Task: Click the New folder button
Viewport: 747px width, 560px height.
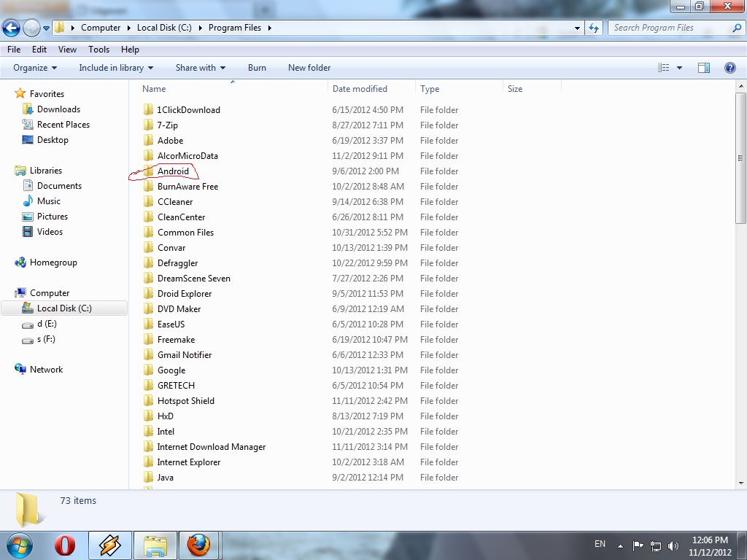Action: coord(309,68)
